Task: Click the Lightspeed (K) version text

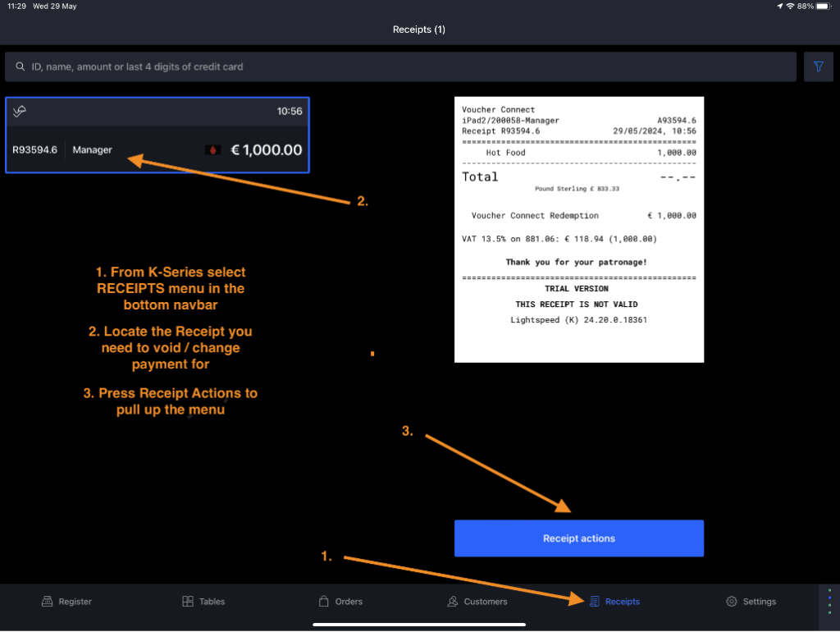Action: [578, 320]
